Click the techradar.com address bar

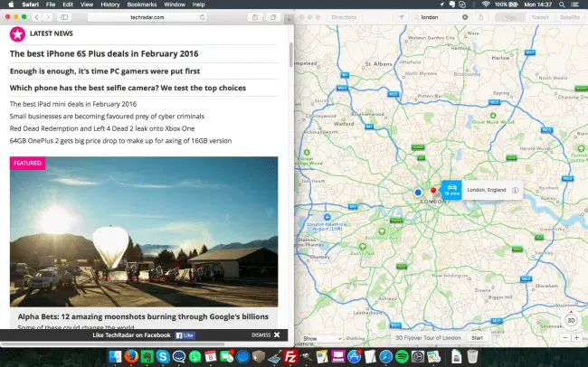tap(147, 17)
